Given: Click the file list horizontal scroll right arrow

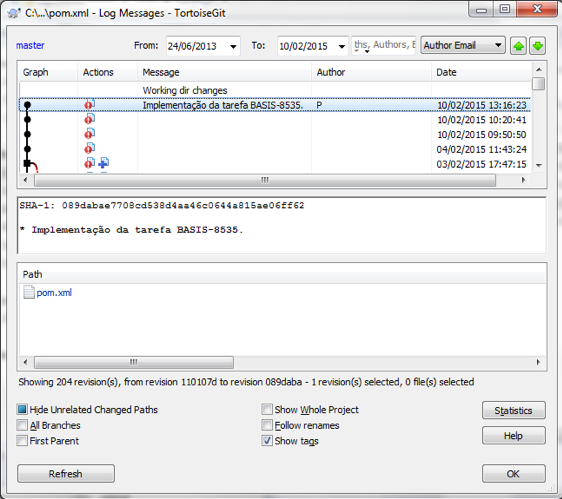Looking at the screenshot, I should [538, 362].
